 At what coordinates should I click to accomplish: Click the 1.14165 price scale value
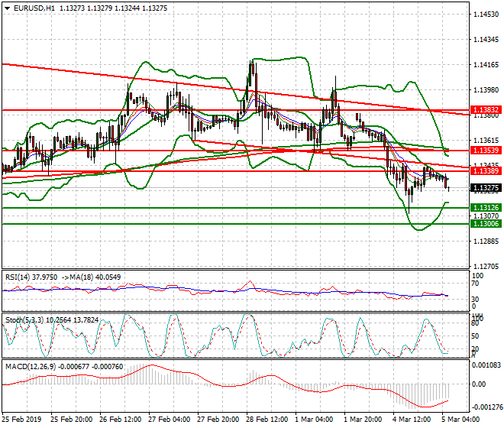click(x=486, y=65)
